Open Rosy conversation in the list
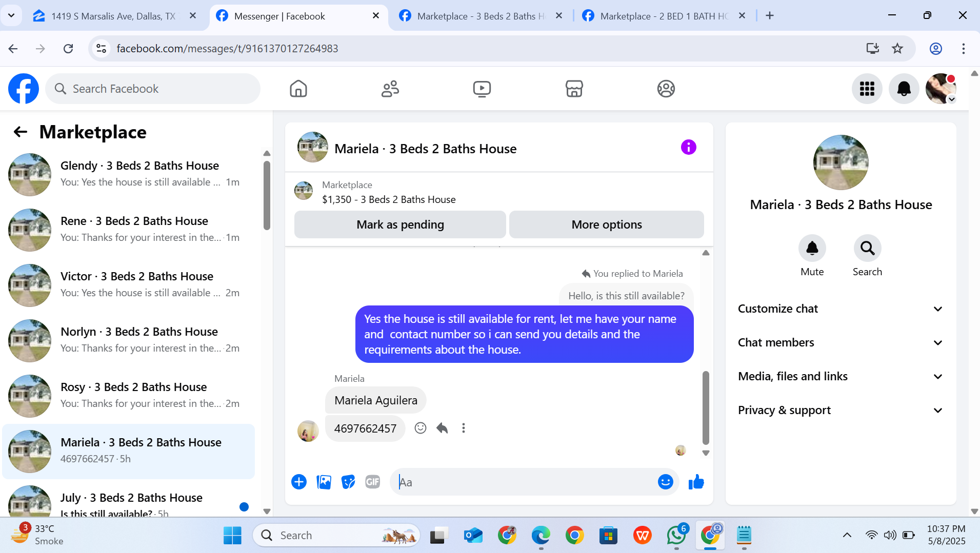Screen dimensions: 980x553 (128, 396)
